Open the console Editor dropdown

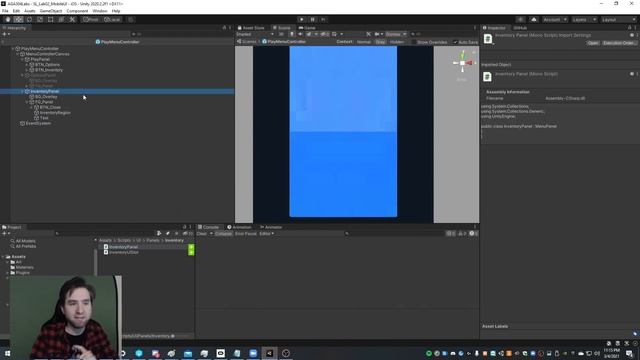click(x=267, y=234)
